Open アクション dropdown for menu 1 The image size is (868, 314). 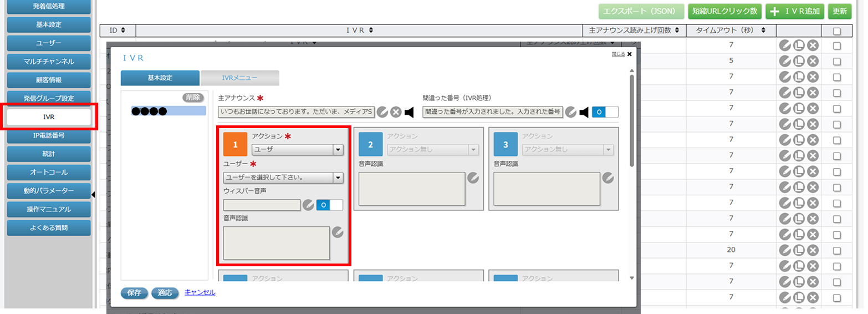coord(297,149)
